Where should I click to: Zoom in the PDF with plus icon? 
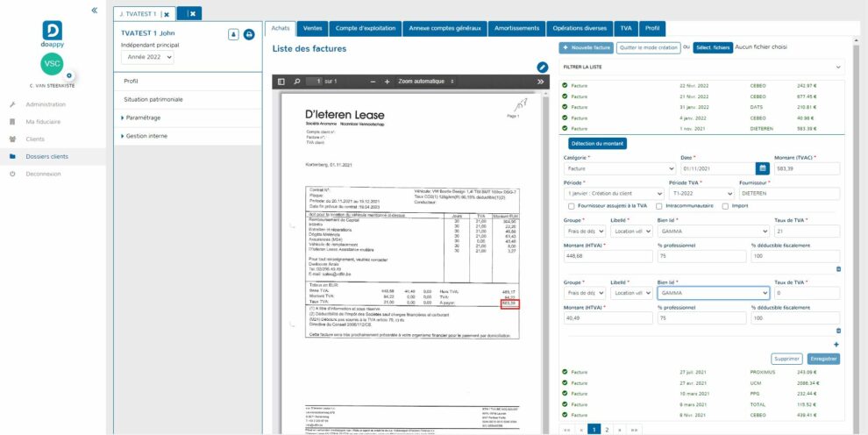coord(388,82)
